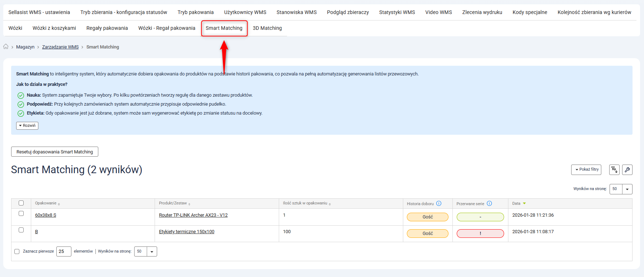Click info icon next to Historia doboru
644x277 pixels.
click(x=439, y=204)
